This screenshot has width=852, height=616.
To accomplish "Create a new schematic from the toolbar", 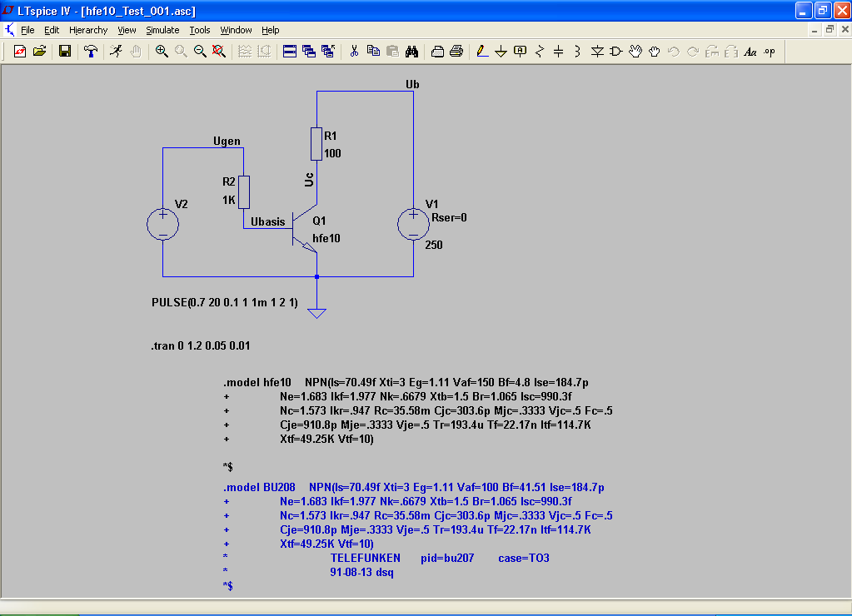I will pyautogui.click(x=20, y=52).
